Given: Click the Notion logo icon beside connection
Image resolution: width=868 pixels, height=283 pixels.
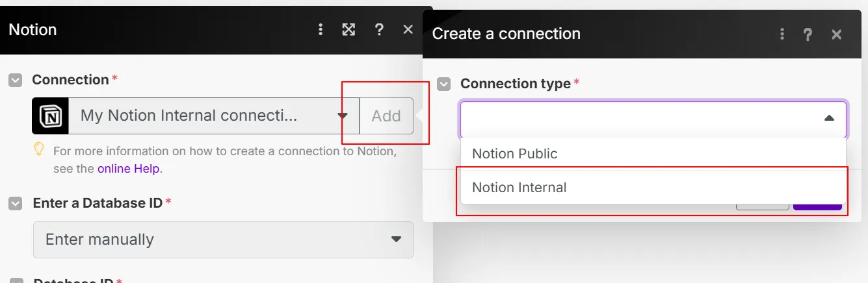Looking at the screenshot, I should 50,116.
